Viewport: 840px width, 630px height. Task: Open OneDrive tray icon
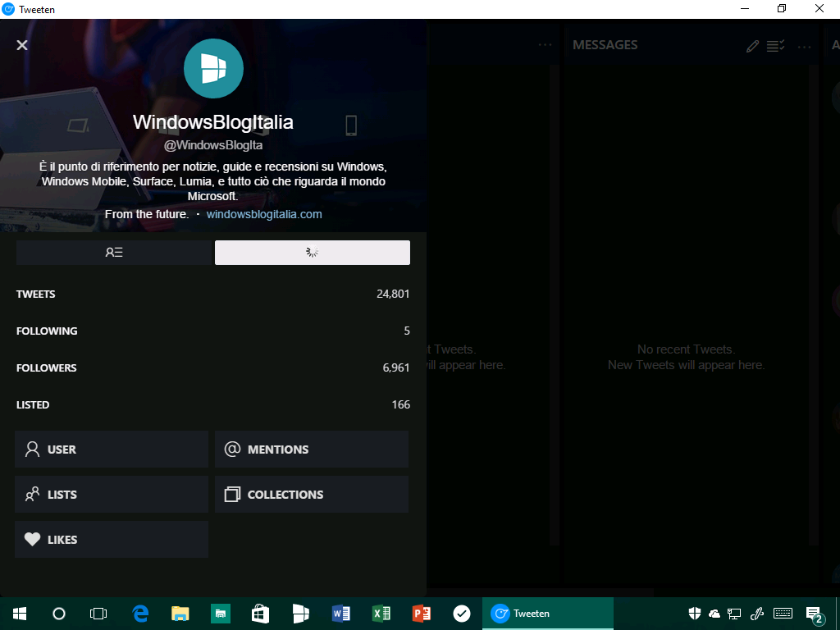714,614
